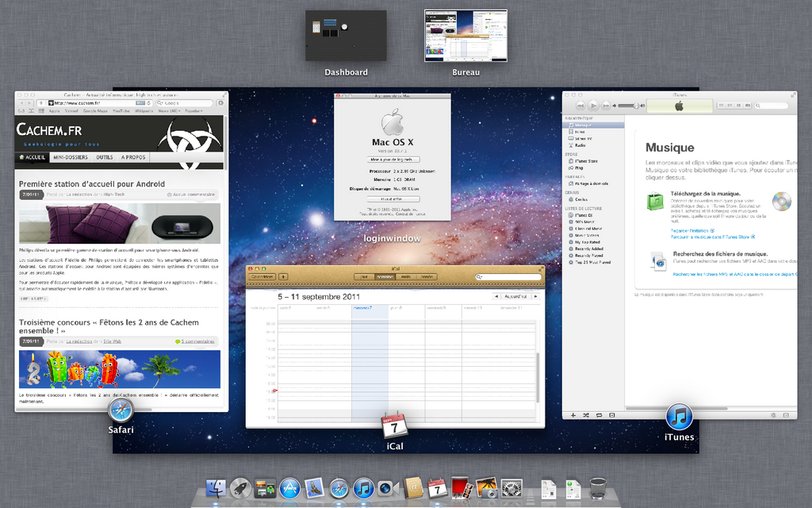This screenshot has height=508, width=812.
Task: Switch iTunes to Cover Flow view
Action: point(747,106)
